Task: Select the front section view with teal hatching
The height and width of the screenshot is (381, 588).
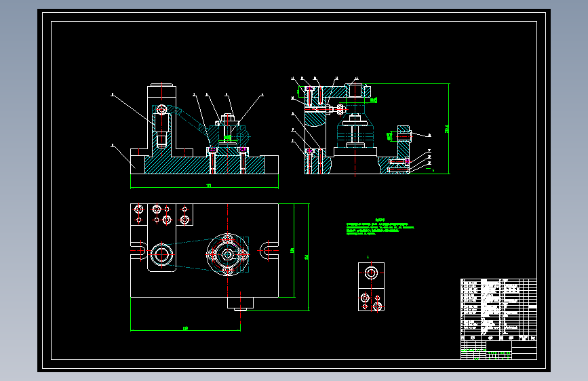Action: coord(204,129)
